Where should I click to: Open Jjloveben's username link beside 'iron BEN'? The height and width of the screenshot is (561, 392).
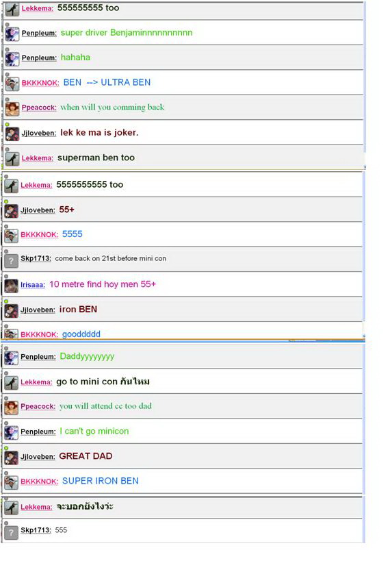pyautogui.click(x=38, y=310)
